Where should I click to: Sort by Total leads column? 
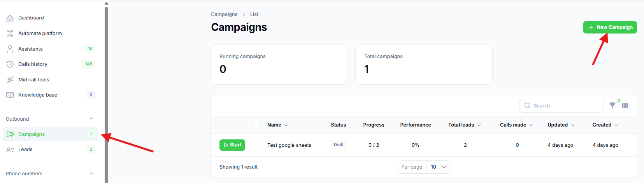465,125
